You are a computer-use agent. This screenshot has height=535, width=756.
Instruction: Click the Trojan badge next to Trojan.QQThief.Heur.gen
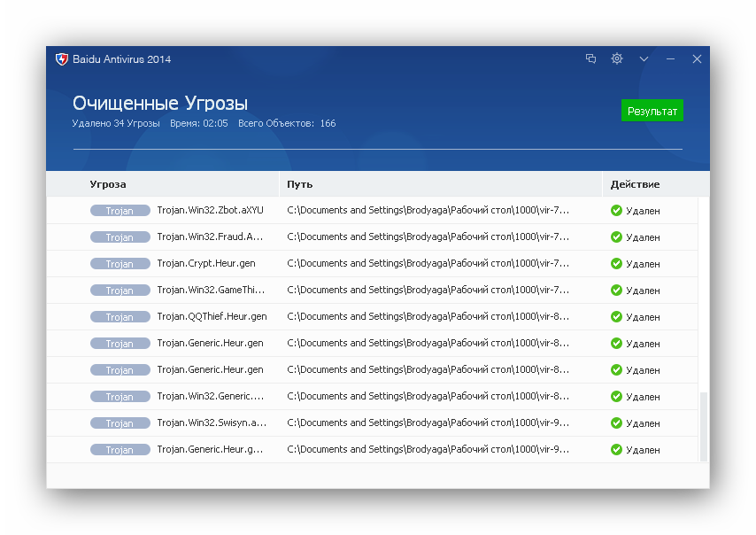tap(120, 316)
